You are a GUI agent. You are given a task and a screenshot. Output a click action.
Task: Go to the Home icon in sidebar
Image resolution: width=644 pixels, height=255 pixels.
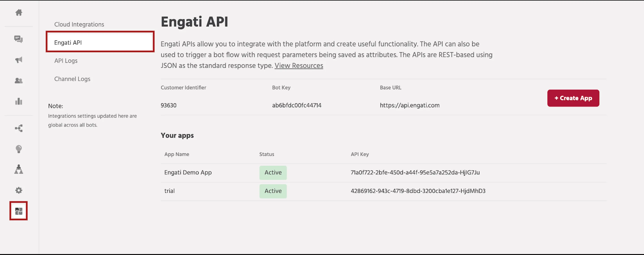[x=19, y=12]
